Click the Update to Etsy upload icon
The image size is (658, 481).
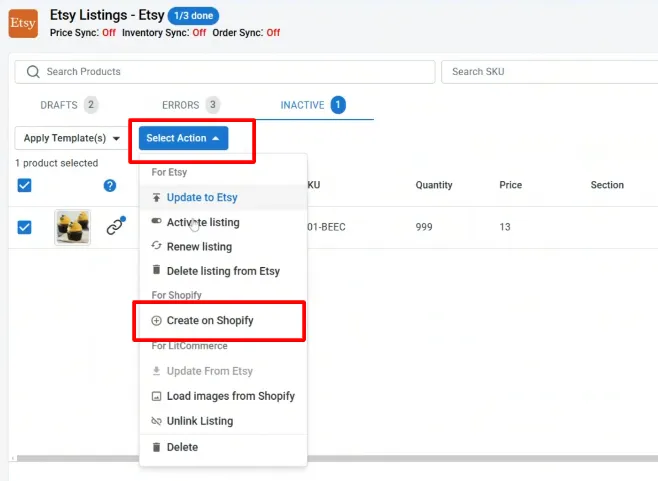coord(156,197)
